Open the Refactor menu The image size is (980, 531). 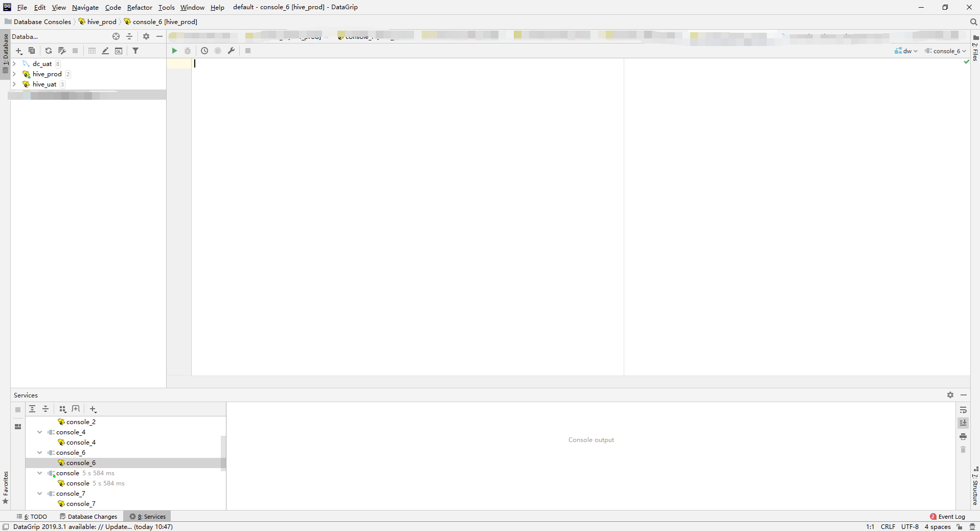(140, 7)
